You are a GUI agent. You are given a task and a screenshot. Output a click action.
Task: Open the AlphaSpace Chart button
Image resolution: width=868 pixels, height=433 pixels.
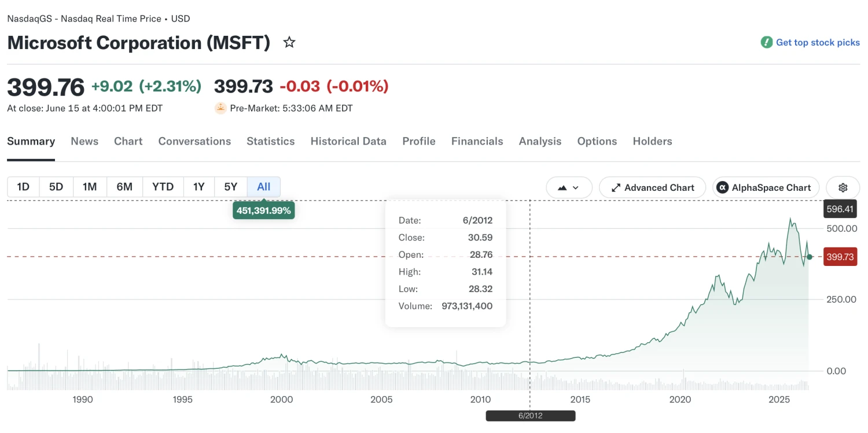pyautogui.click(x=766, y=187)
